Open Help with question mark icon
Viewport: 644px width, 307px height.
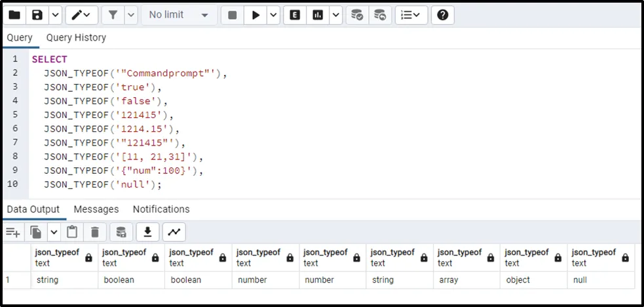(x=442, y=14)
